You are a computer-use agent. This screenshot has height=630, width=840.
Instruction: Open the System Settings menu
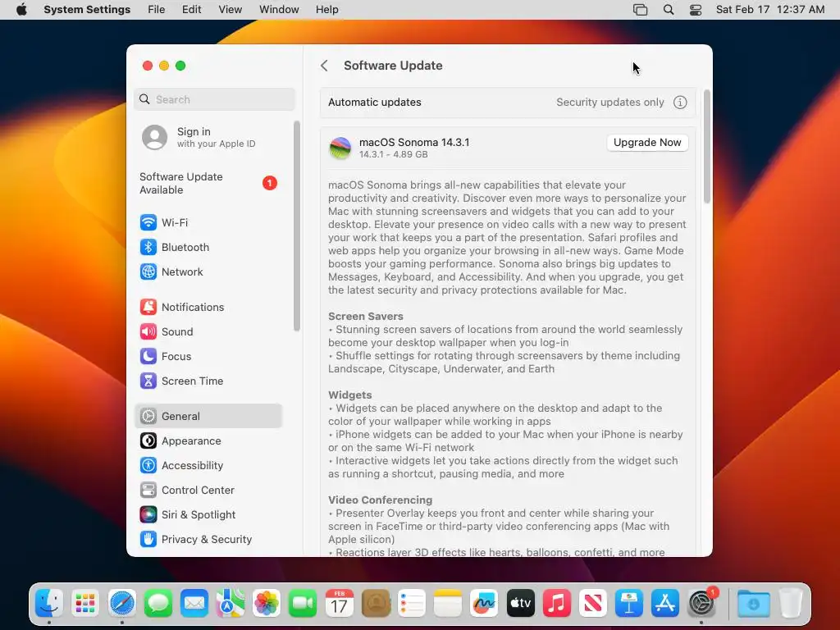point(87,10)
